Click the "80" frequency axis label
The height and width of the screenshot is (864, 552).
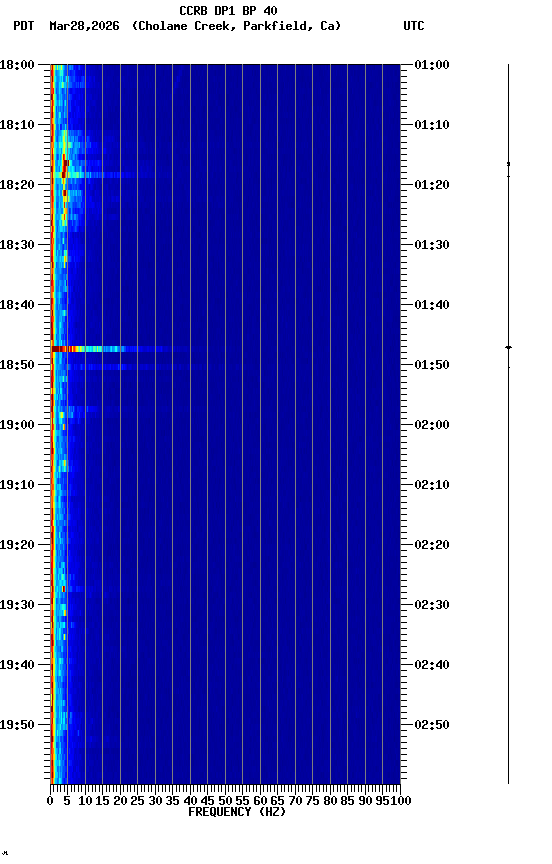(x=330, y=801)
